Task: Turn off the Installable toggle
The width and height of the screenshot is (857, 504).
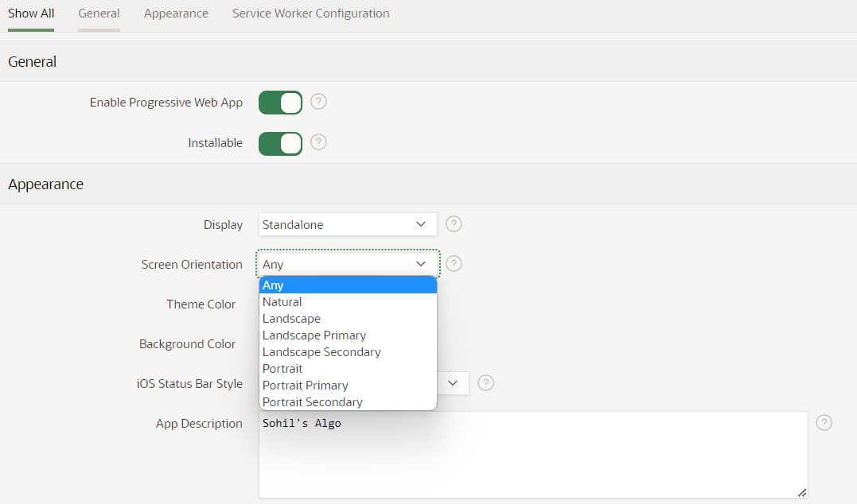Action: pos(280,142)
